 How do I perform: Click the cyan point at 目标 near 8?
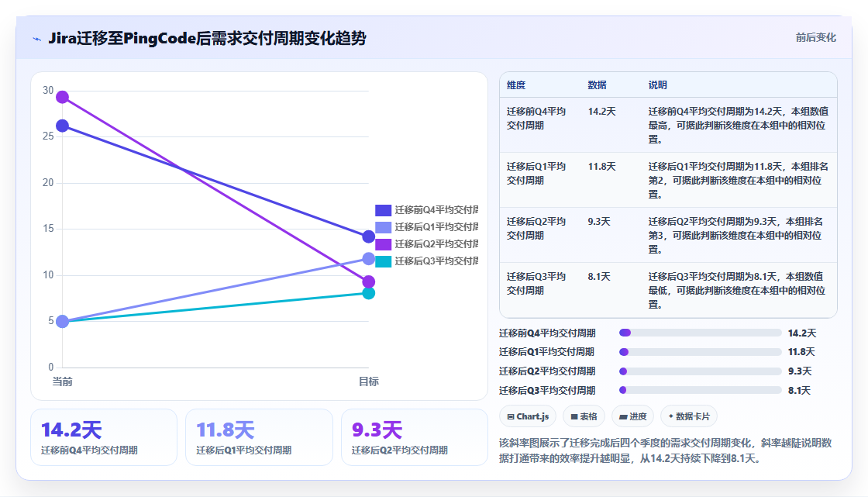tap(369, 293)
